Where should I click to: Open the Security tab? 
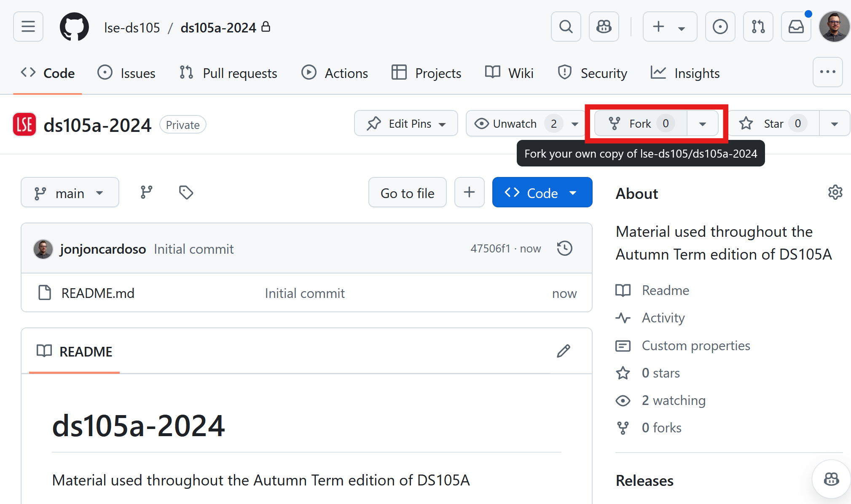pos(592,73)
